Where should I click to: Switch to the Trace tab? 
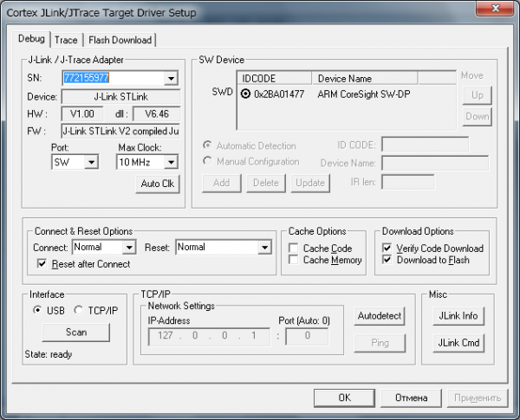(66, 40)
